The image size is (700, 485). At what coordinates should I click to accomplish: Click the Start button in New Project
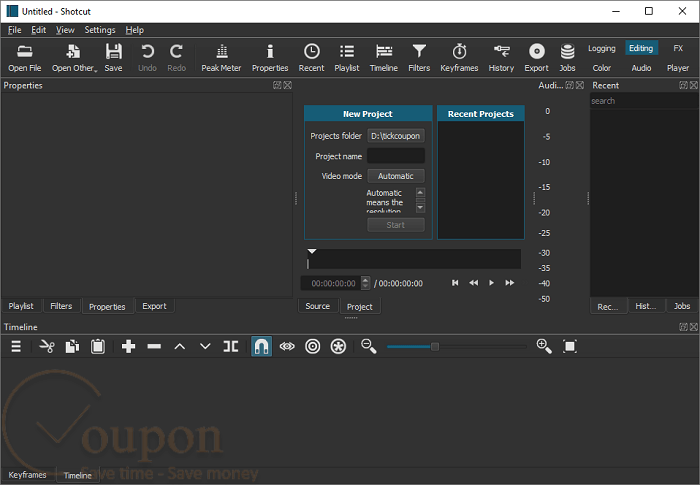tap(396, 225)
